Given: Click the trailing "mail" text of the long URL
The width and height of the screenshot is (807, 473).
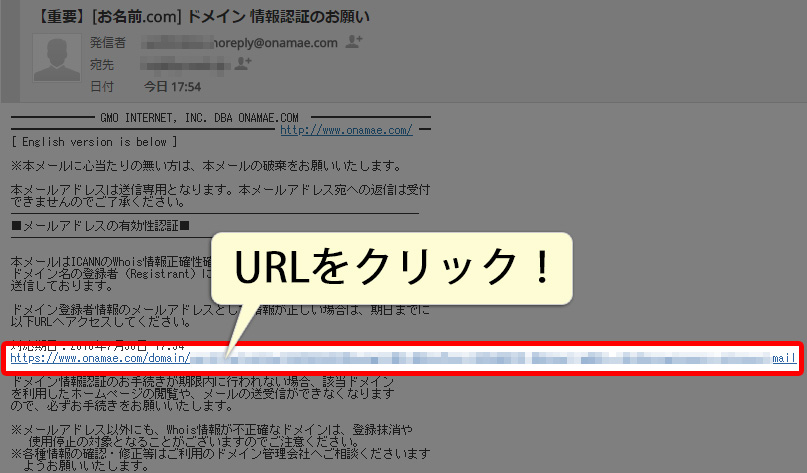Looking at the screenshot, I should [x=785, y=357].
